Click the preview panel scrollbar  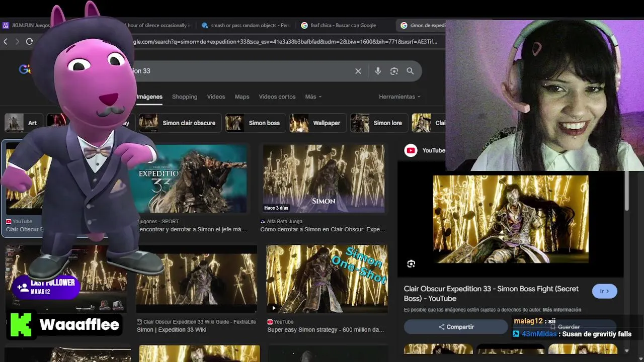click(627, 191)
